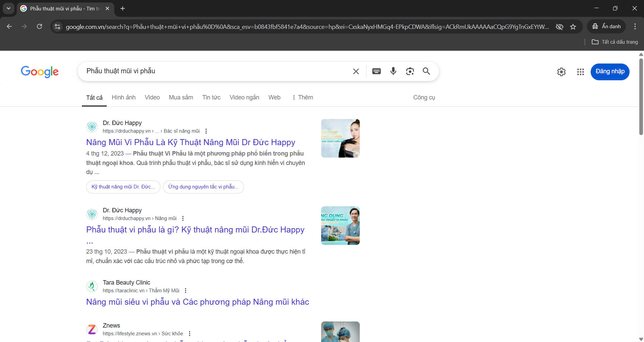Open more options for drduchappy Nâng mũi result
The height and width of the screenshot is (342, 644).
click(183, 218)
